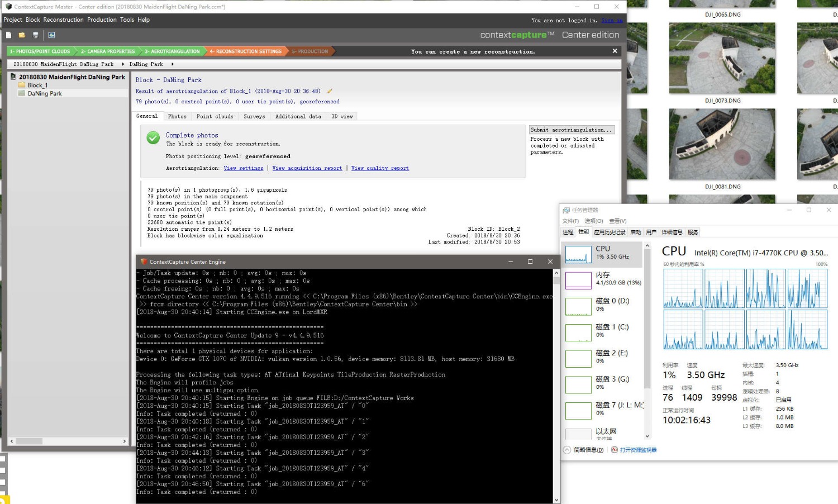Click the Submit aerotriangulation button
The width and height of the screenshot is (838, 504).
[572, 130]
